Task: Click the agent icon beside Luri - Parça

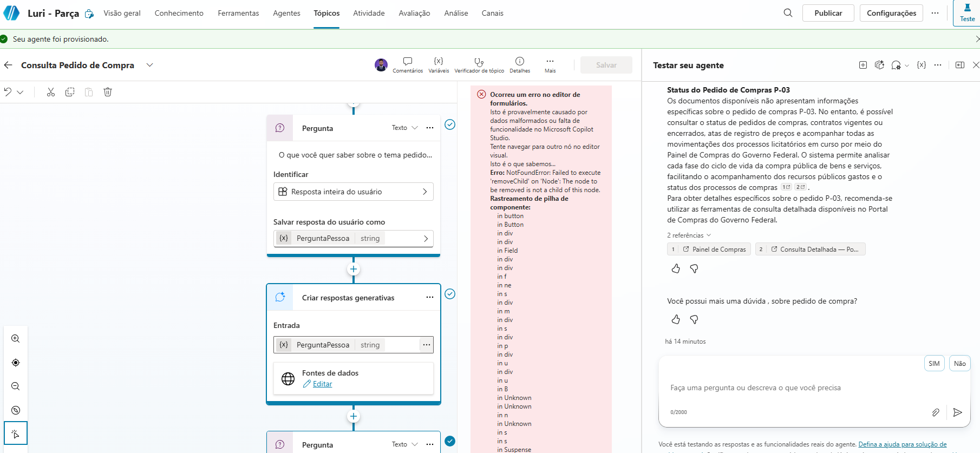Action: click(89, 14)
